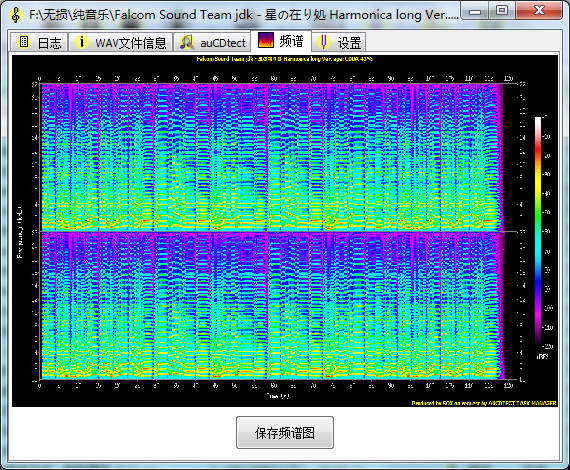Viewport: 570px width, 470px height.
Task: Select the 频谱 spectrum tab label
Action: click(x=291, y=41)
